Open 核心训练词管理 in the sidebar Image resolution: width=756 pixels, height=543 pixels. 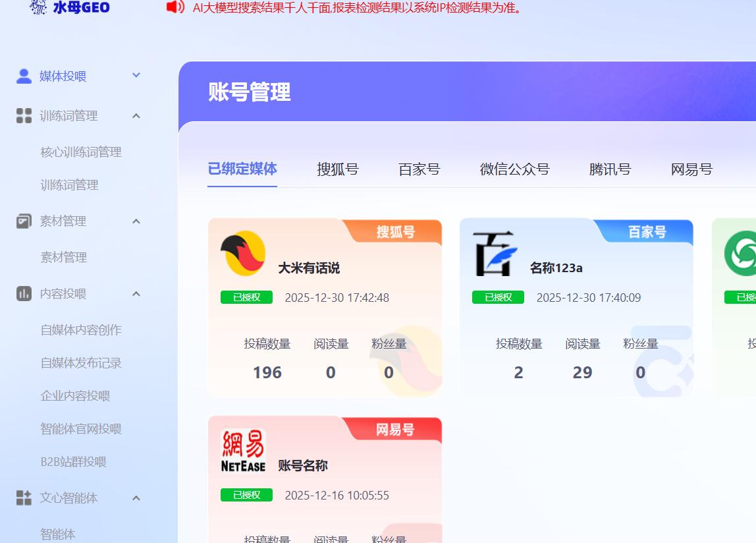[x=81, y=152]
